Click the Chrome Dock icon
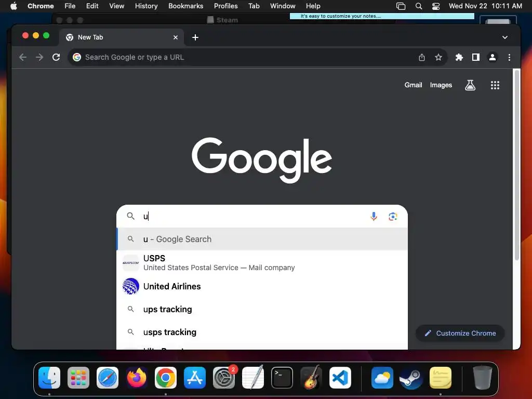Image resolution: width=532 pixels, height=399 pixels. [166, 378]
